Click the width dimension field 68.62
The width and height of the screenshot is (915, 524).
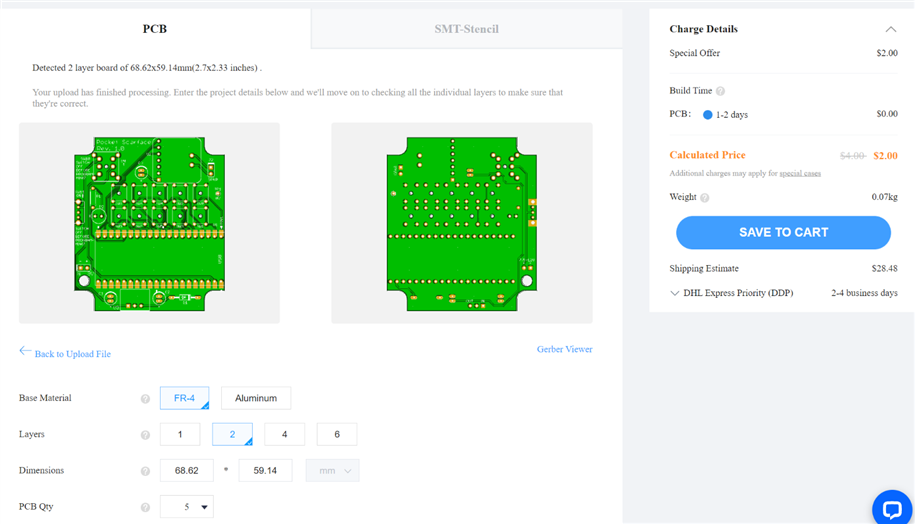187,471
